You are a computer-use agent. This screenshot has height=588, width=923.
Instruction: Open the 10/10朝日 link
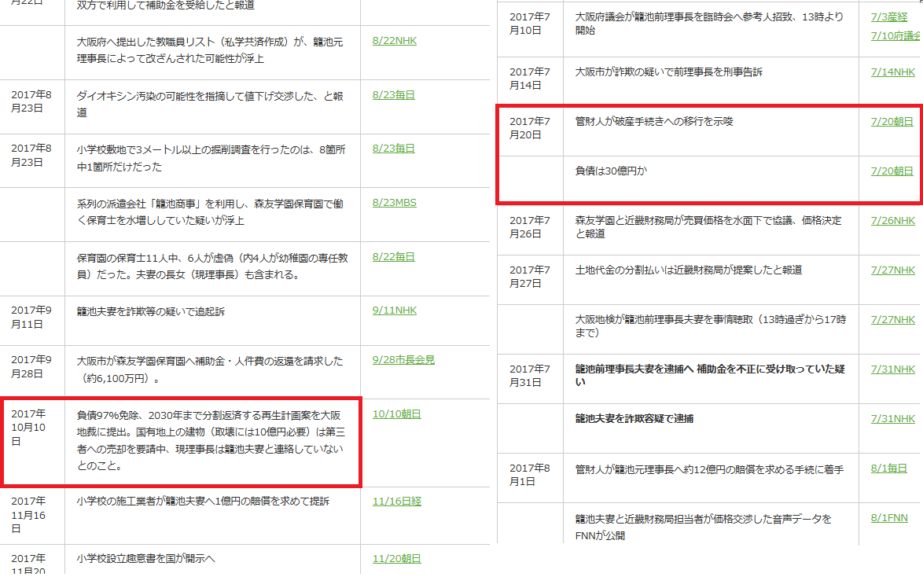click(396, 413)
